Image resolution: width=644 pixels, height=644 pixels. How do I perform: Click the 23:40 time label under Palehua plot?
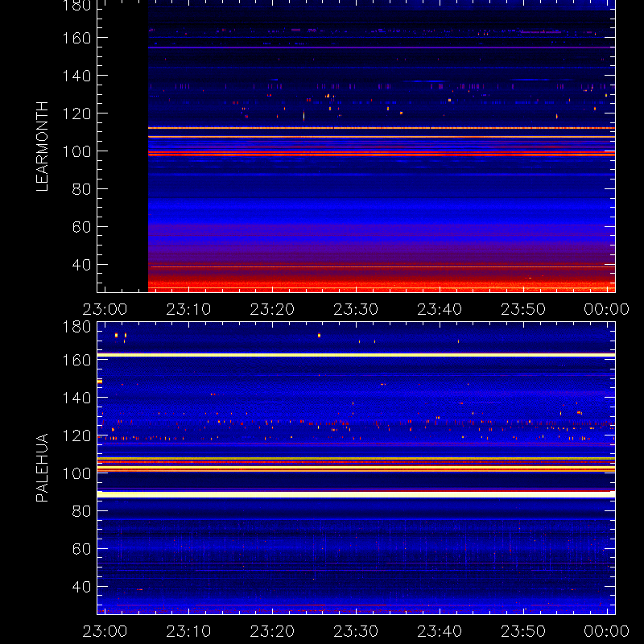(440, 631)
